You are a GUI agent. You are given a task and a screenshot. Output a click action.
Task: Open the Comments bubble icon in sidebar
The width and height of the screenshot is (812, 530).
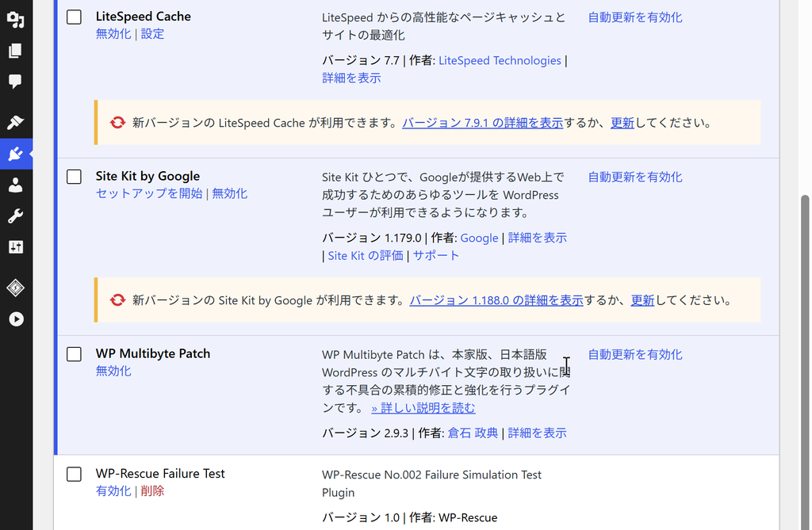(x=16, y=82)
